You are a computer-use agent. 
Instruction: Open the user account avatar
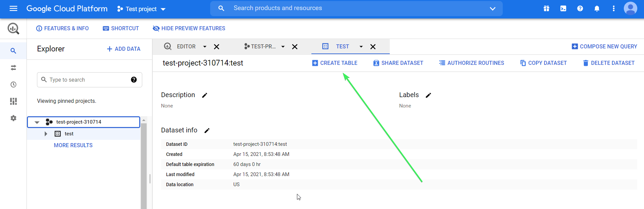coord(631,8)
